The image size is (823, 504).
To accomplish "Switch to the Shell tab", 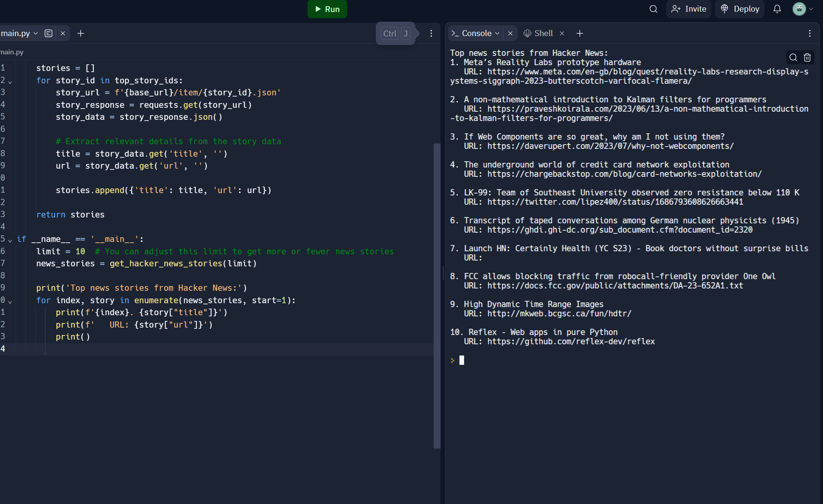I will 543,33.
